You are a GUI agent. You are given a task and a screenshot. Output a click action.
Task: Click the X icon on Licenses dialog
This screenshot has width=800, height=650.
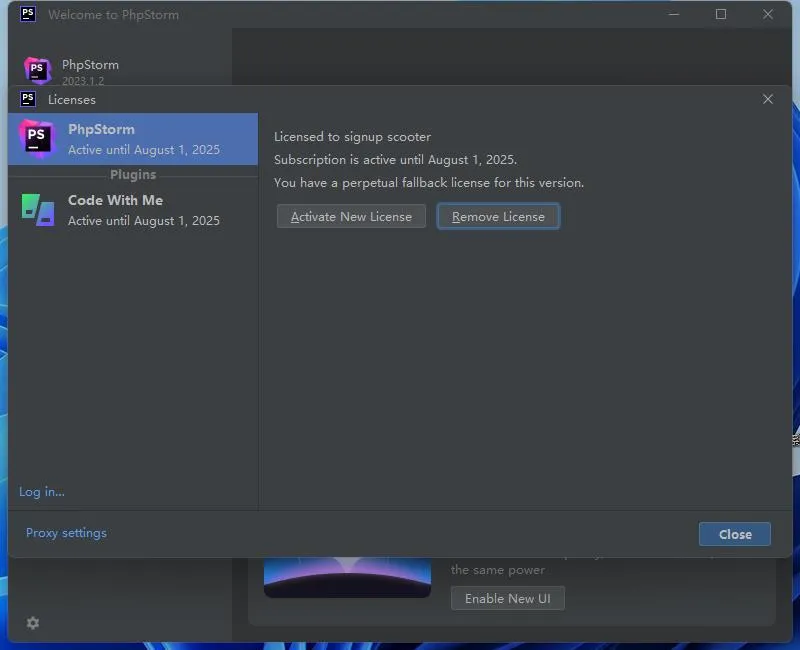(x=768, y=99)
